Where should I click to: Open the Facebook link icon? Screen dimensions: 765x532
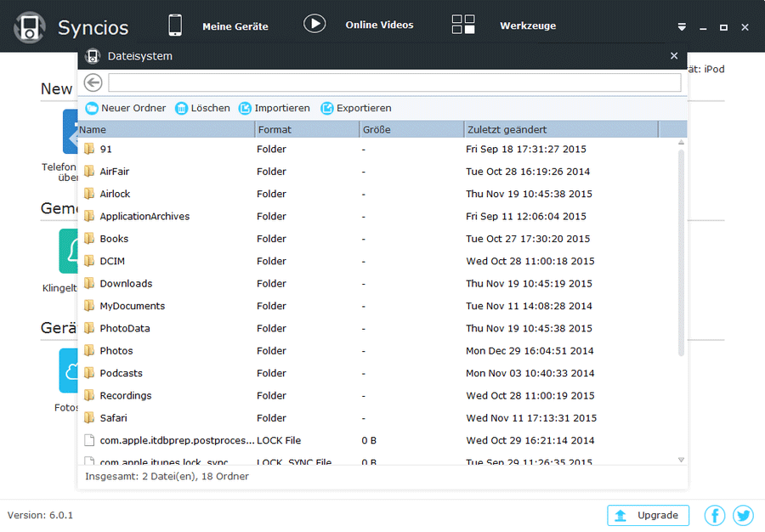coord(714,515)
